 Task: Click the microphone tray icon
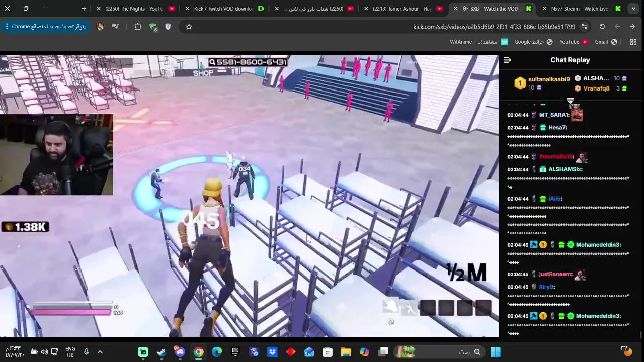tap(86, 352)
